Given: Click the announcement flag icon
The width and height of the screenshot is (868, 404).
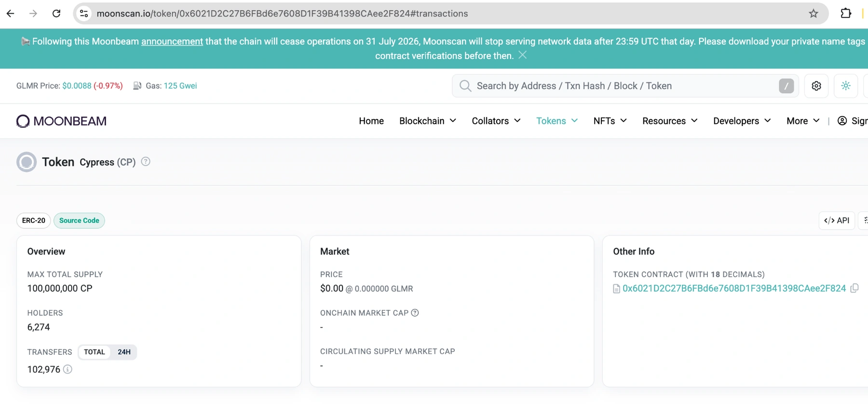Looking at the screenshot, I should 25,42.
